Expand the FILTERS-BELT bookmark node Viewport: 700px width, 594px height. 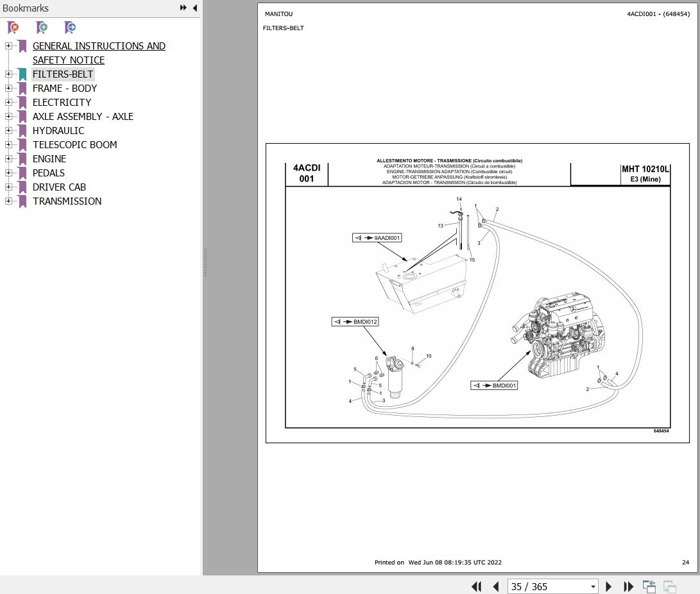click(x=8, y=74)
